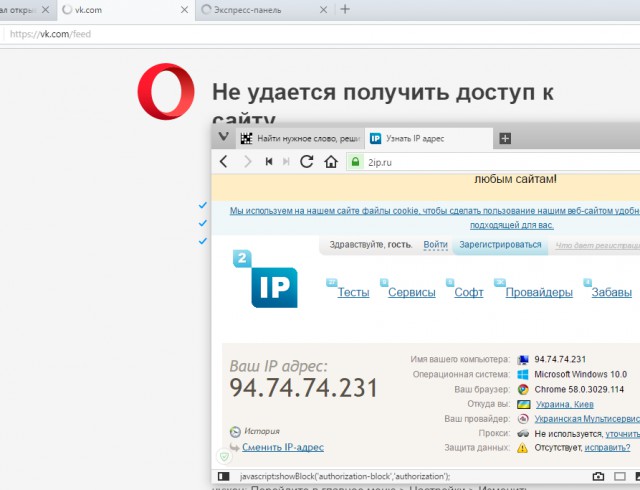Click the green shield badge icon
Image resolution: width=640 pixels, height=490 pixels.
click(224, 457)
